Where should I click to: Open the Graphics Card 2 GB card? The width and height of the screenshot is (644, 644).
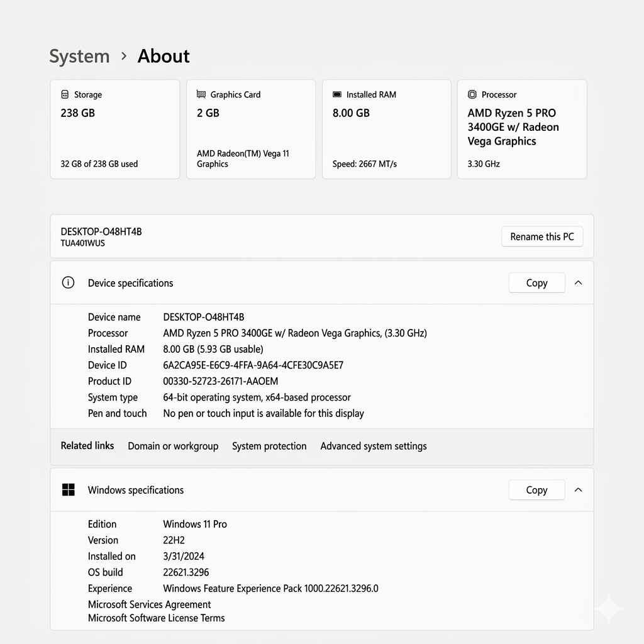click(251, 130)
